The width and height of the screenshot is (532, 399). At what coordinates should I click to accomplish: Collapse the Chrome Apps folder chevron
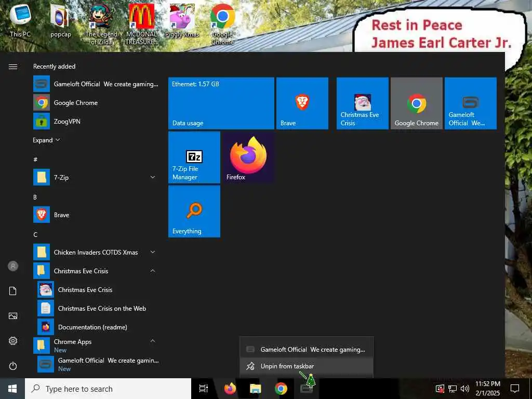[x=153, y=341]
